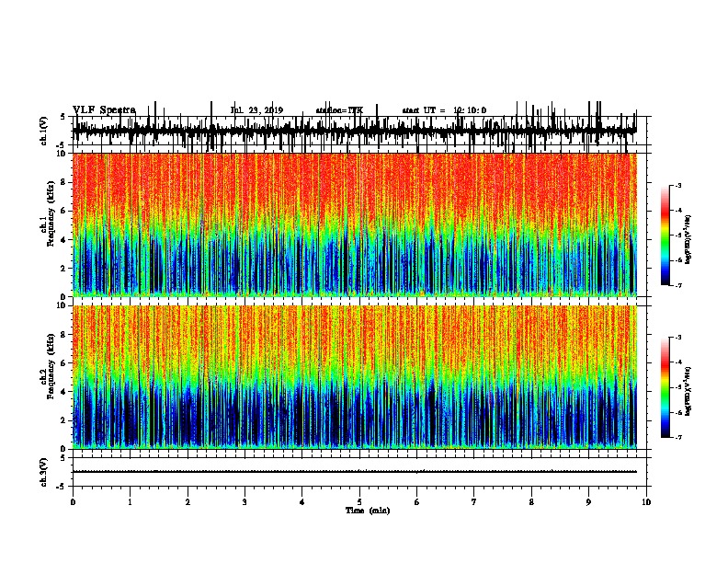Click the time axis tick label 0
728x563 pixels.
click(x=73, y=502)
